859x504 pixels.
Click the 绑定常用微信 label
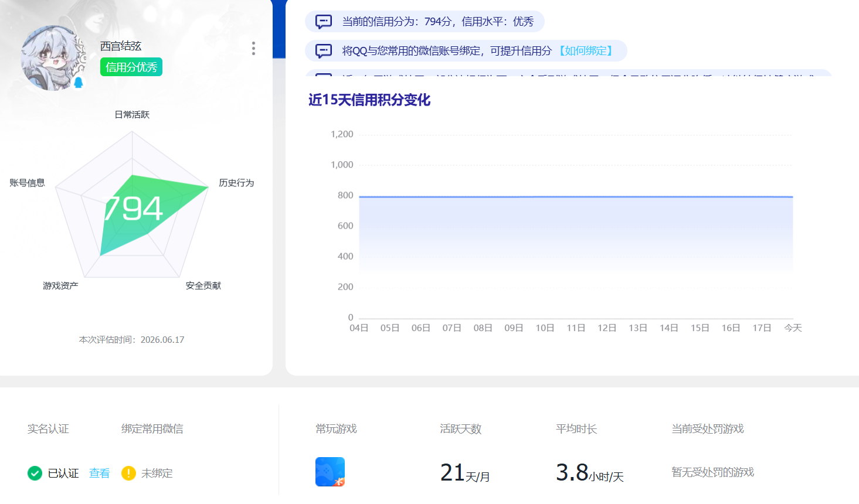coord(152,429)
